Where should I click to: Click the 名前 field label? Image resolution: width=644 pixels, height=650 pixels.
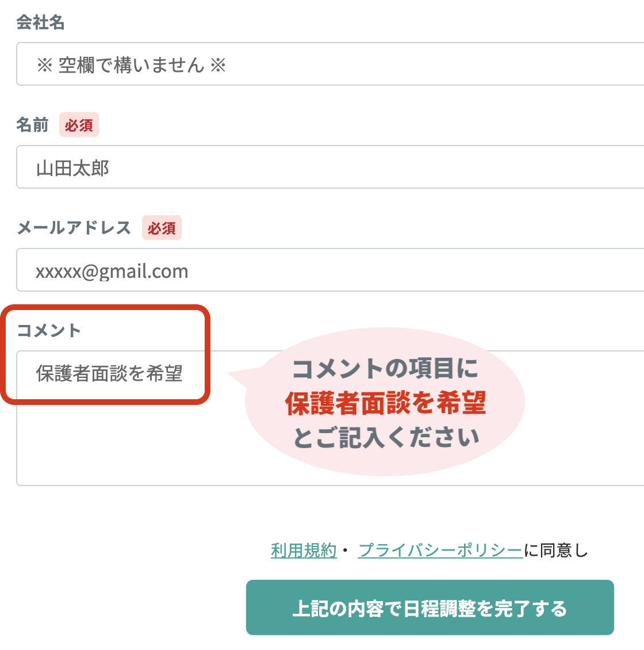tap(32, 125)
